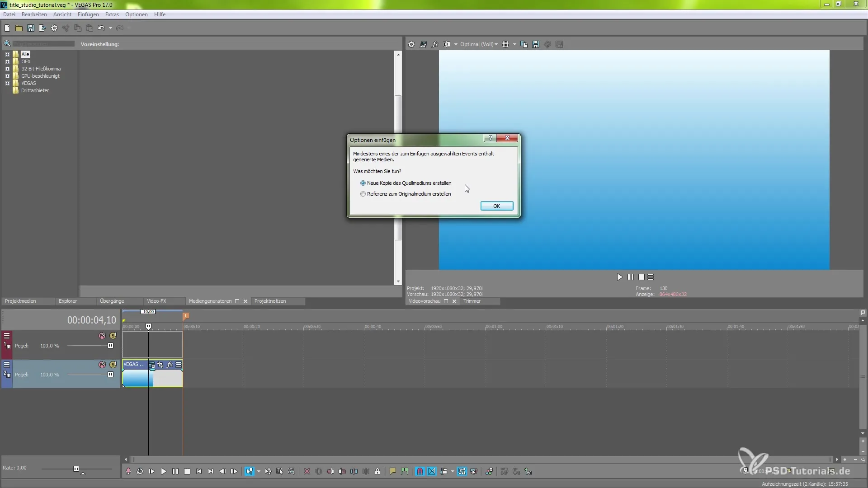Mute track 1
This screenshot has height=488, width=868.
click(102, 336)
